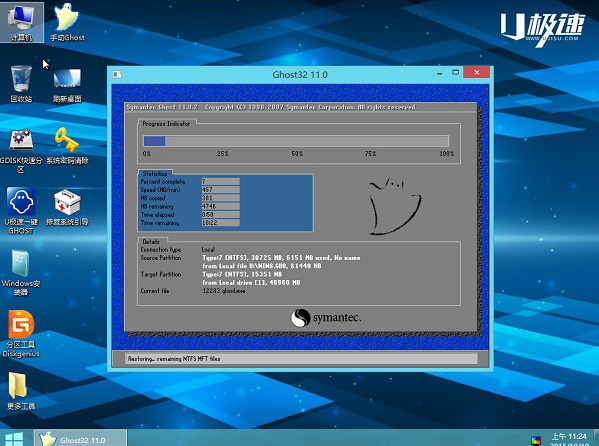Screen dimensions: 599x446
Task: Open the 更多工具 folder icon
Action: pos(21,391)
